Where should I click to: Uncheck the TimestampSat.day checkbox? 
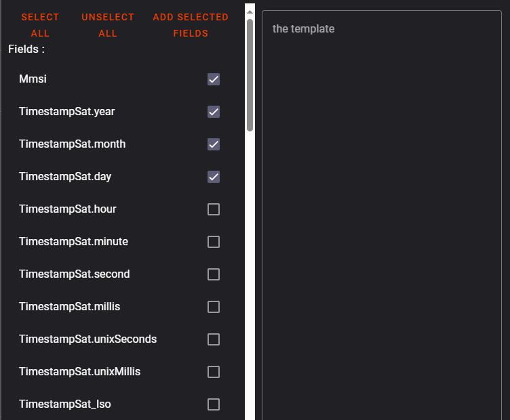coord(214,177)
